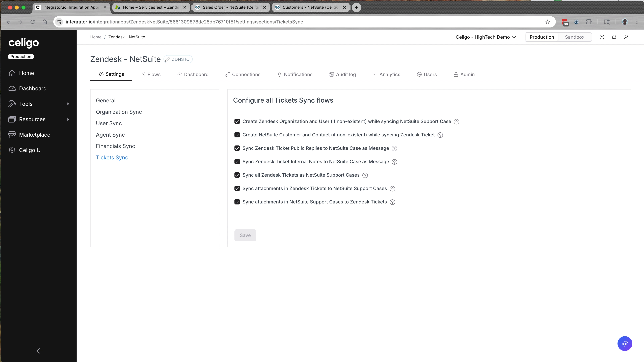Select Organization Sync in settings list

point(119,112)
